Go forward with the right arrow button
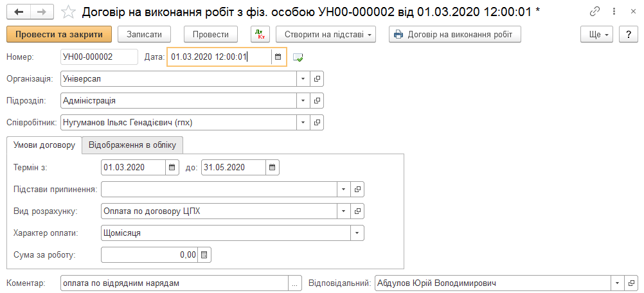Image resolution: width=644 pixels, height=293 pixels. [x=42, y=12]
